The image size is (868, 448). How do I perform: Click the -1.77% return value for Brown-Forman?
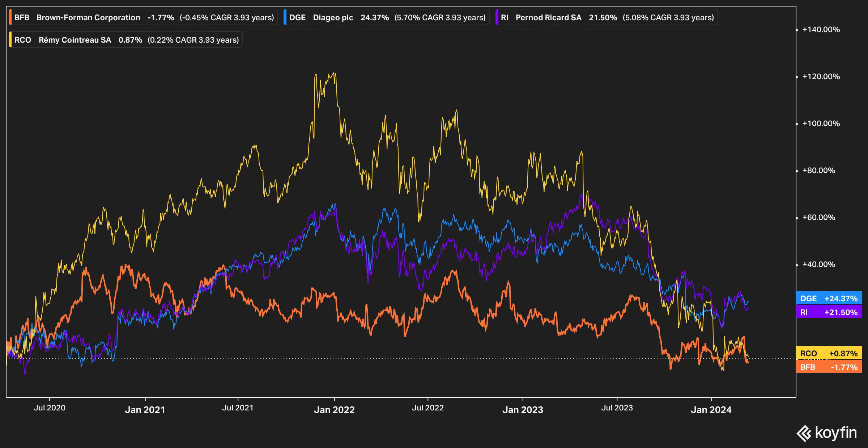161,17
